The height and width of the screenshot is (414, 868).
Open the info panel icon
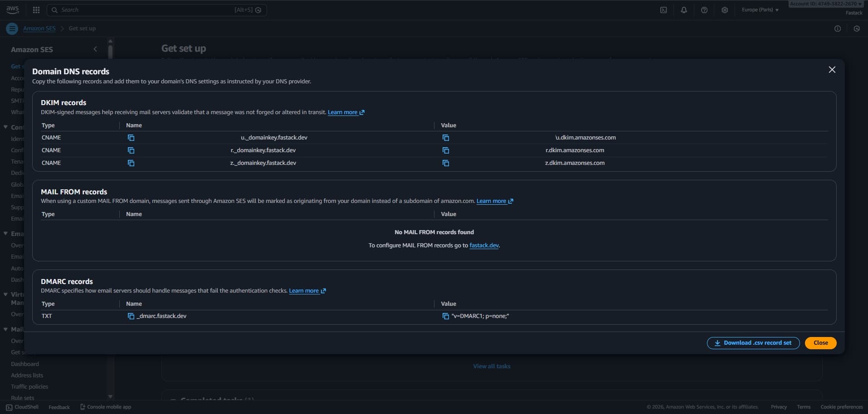pyautogui.click(x=838, y=29)
